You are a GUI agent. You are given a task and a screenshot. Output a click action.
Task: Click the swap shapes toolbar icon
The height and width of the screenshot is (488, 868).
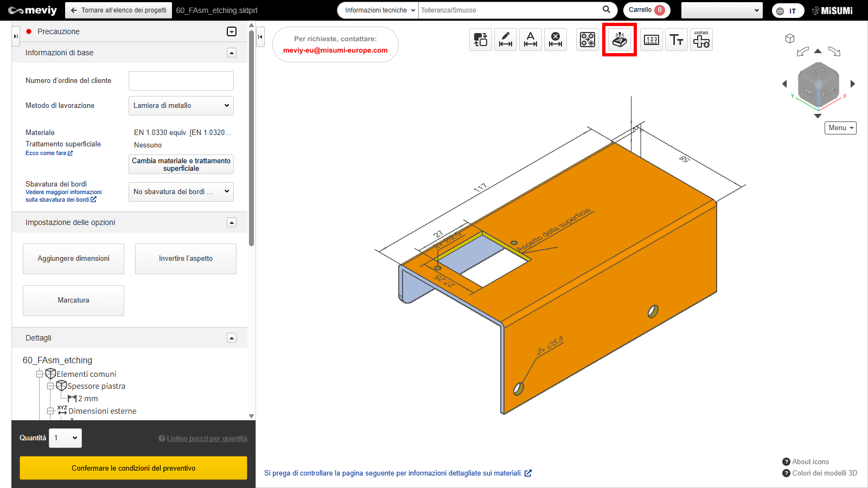coord(481,40)
